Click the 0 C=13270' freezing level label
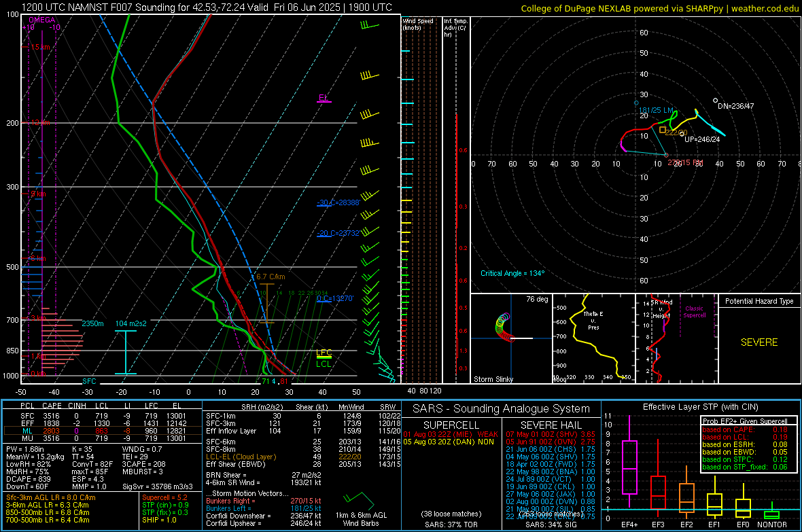The width and height of the screenshot is (802, 532). click(x=335, y=299)
